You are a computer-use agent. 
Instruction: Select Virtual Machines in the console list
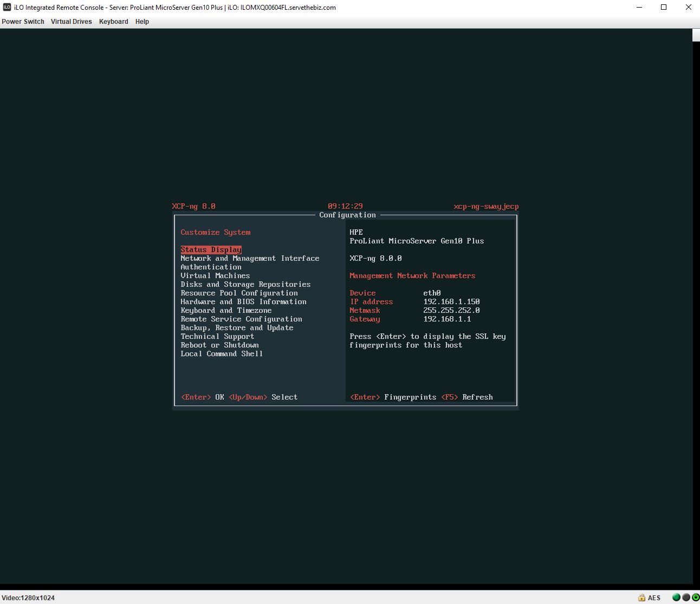[215, 276]
